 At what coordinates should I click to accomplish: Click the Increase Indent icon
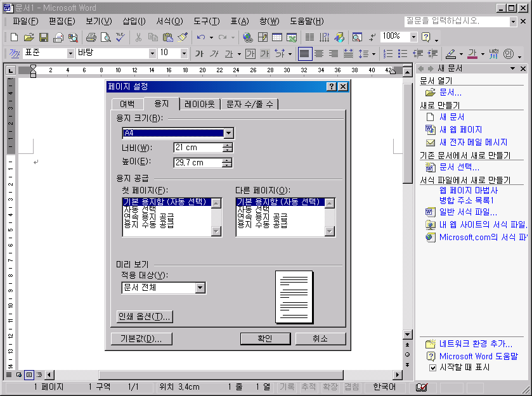coord(432,54)
